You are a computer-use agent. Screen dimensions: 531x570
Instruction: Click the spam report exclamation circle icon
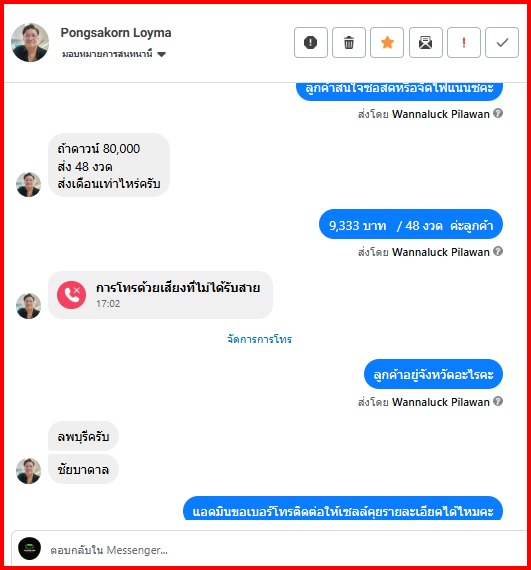pyautogui.click(x=311, y=43)
